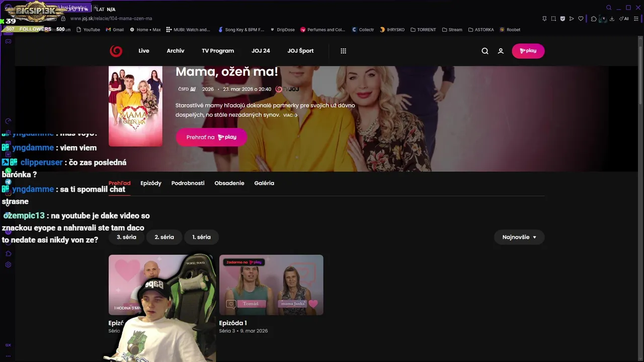Click the page vertical scrollbar

640,75
